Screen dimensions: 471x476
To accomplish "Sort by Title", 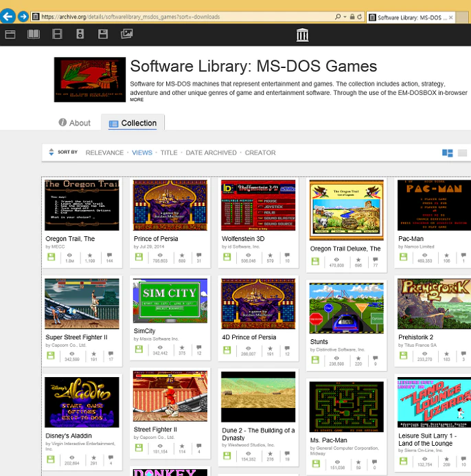I will pos(169,152).
